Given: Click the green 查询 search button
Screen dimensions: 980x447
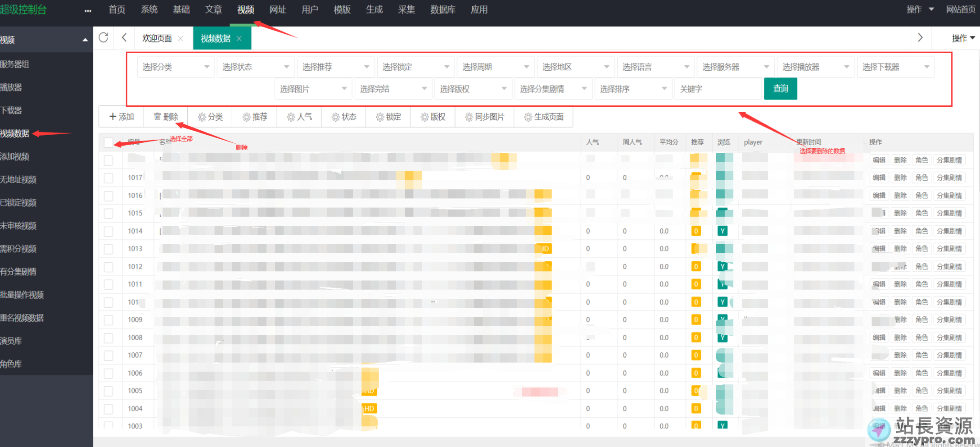Looking at the screenshot, I should click(x=780, y=89).
